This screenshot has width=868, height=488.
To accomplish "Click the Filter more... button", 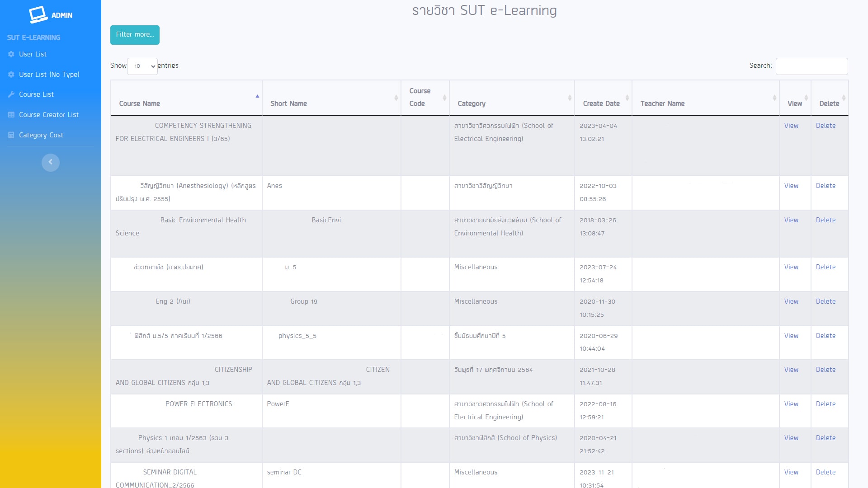I will tap(135, 35).
